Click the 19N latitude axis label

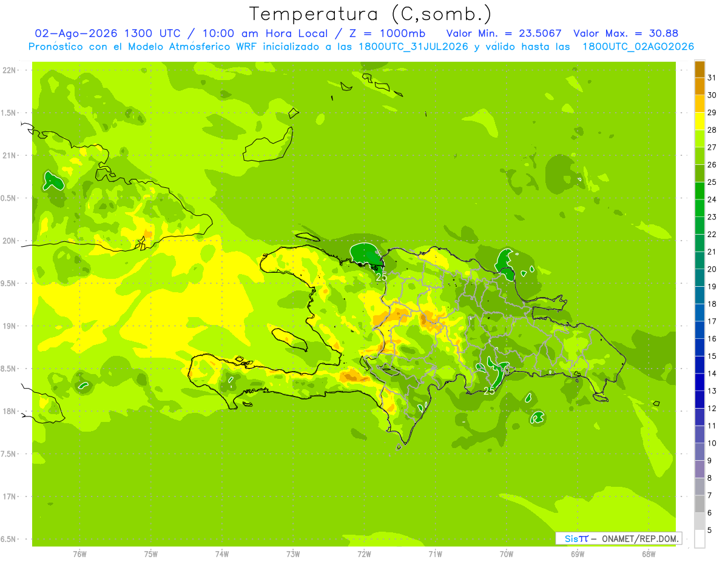click(x=10, y=326)
